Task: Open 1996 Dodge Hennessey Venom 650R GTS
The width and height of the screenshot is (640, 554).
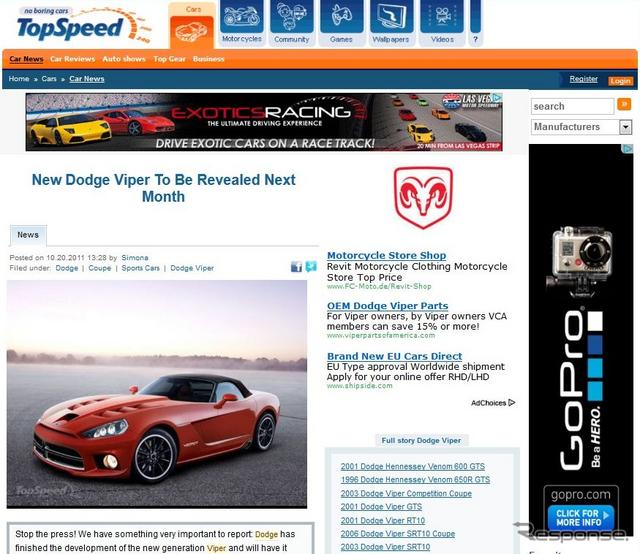Action: [x=415, y=480]
